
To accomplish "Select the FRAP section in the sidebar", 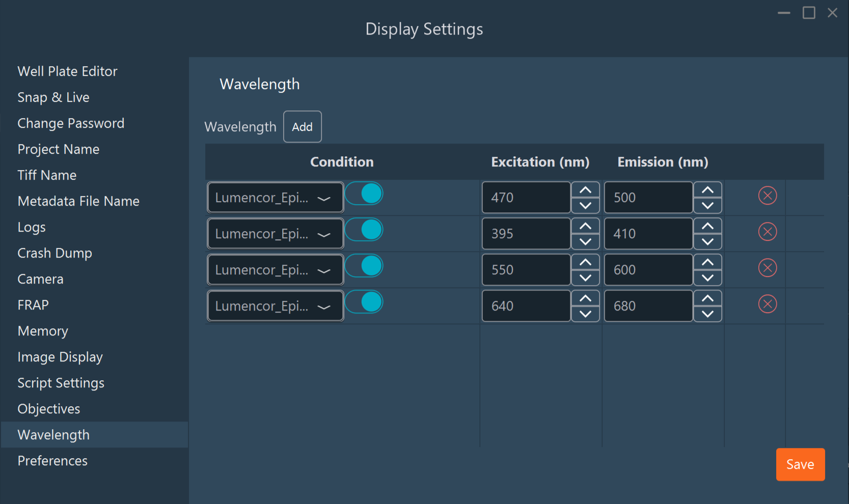I will (33, 305).
